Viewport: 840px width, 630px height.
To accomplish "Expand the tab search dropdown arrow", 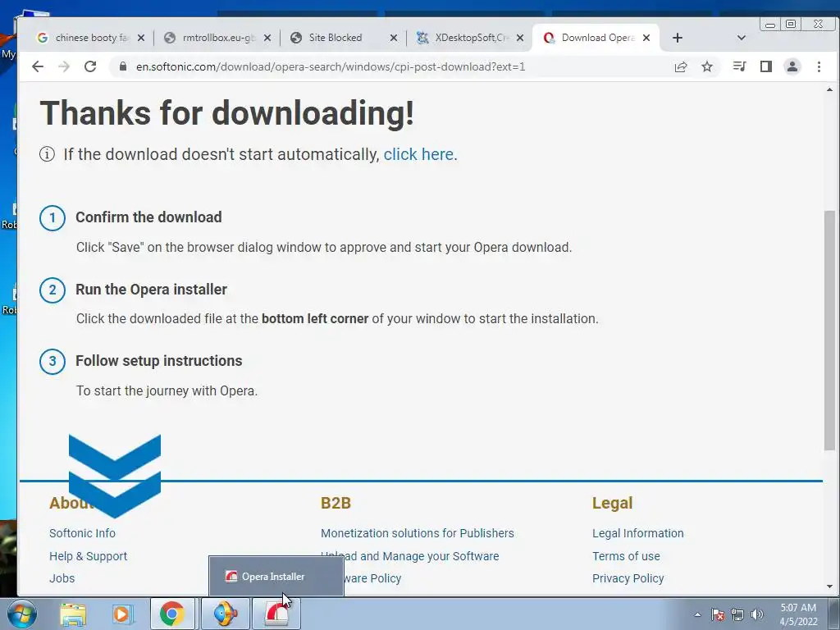I will [742, 38].
